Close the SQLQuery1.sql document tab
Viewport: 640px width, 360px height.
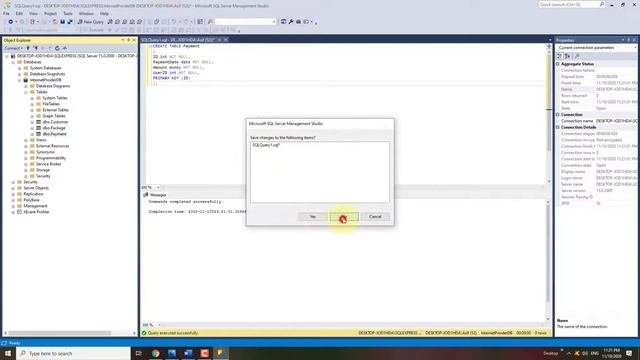226,40
